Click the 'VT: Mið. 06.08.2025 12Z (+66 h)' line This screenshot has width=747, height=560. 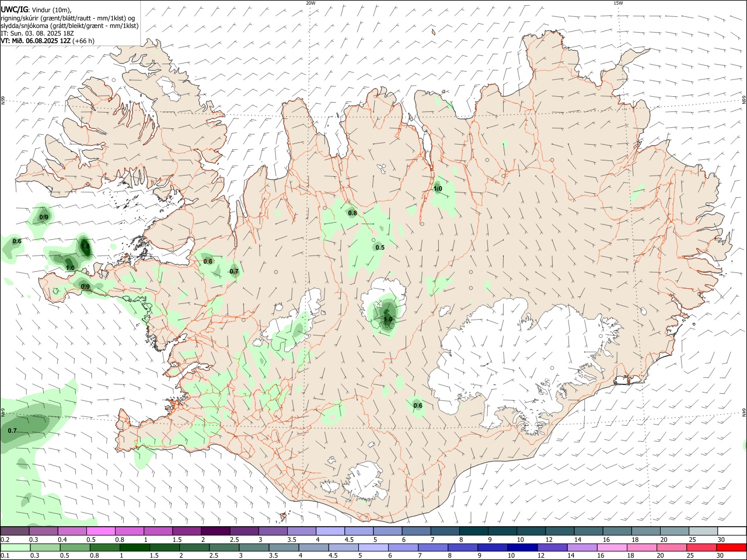pos(47,41)
